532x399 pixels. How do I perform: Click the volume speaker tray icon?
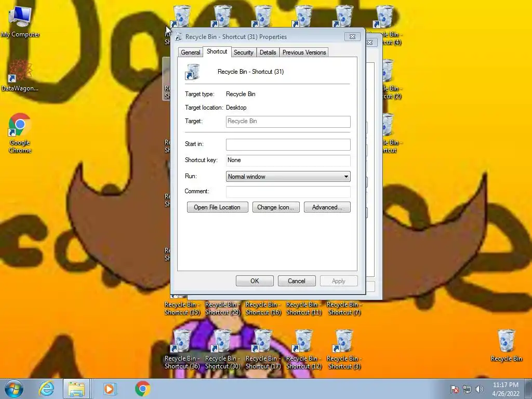pos(479,389)
